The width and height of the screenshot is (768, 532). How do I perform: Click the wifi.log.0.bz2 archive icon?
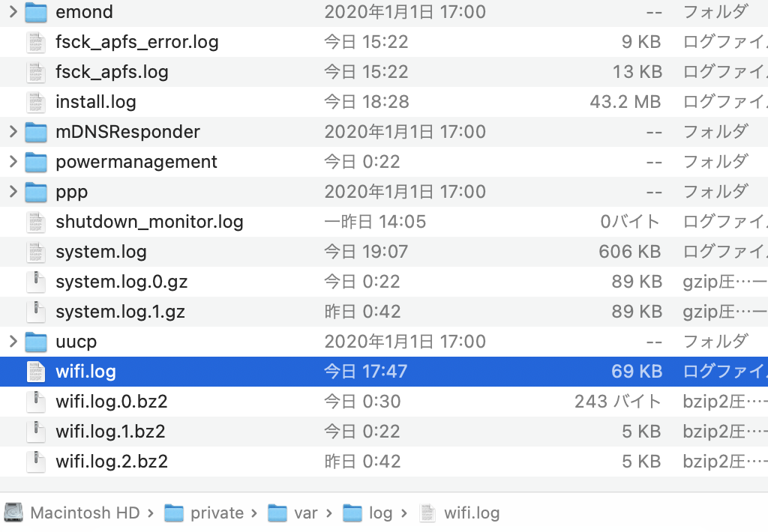36,402
